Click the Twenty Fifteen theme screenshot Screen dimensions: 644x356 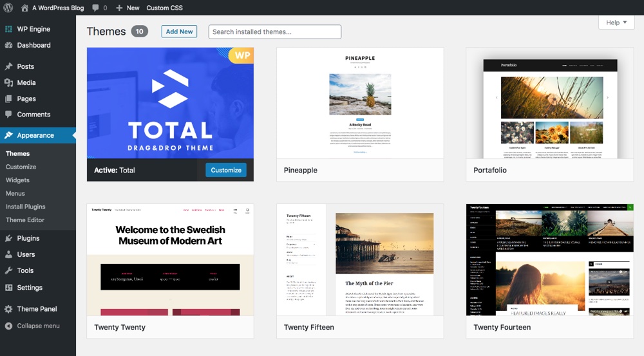(360, 260)
